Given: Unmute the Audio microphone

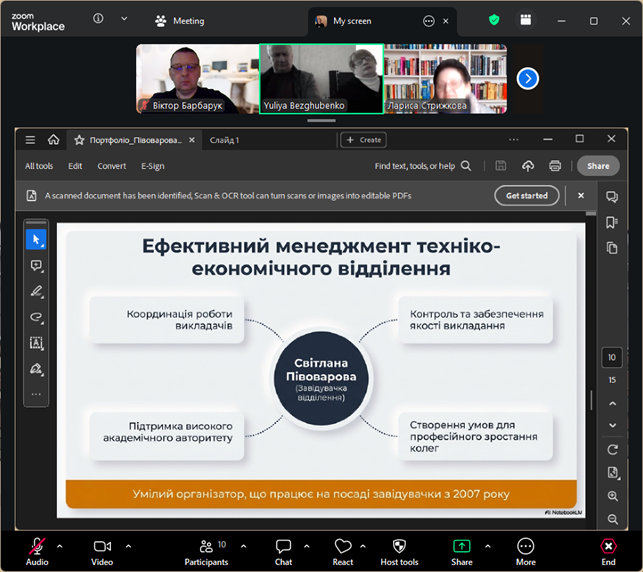Looking at the screenshot, I should tap(37, 552).
